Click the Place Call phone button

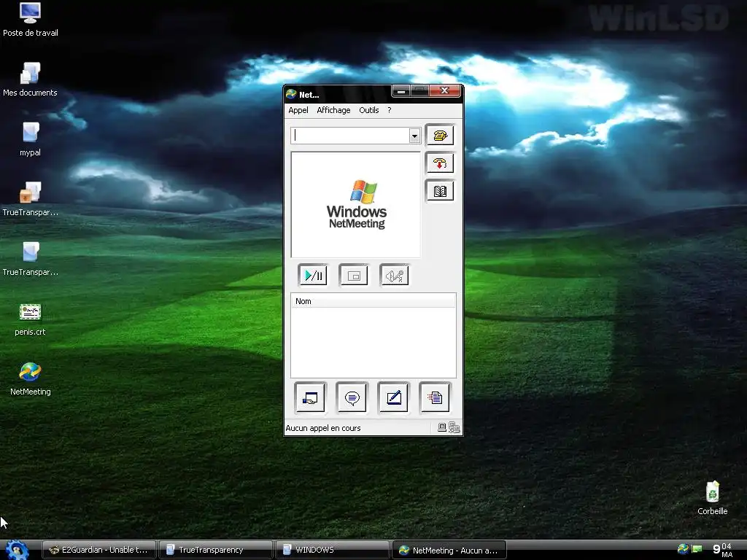tap(440, 136)
